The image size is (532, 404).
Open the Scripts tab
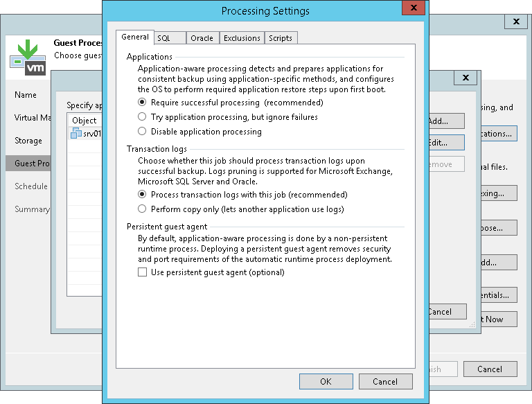tap(281, 38)
